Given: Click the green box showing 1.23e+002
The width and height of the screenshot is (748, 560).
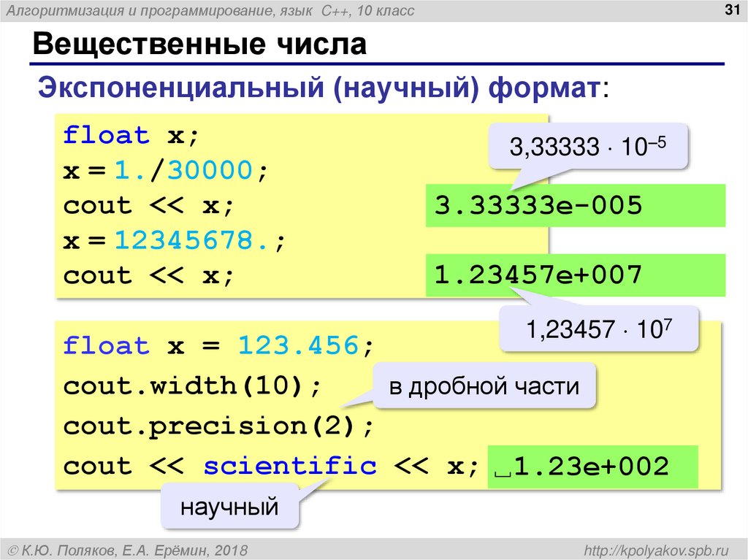Looking at the screenshot, I should click(593, 464).
